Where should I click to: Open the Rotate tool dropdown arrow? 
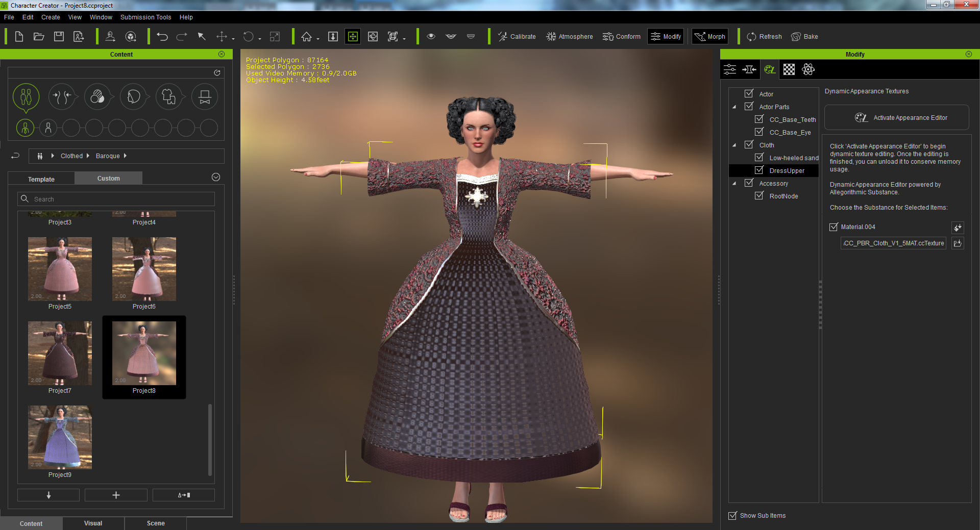(x=260, y=39)
